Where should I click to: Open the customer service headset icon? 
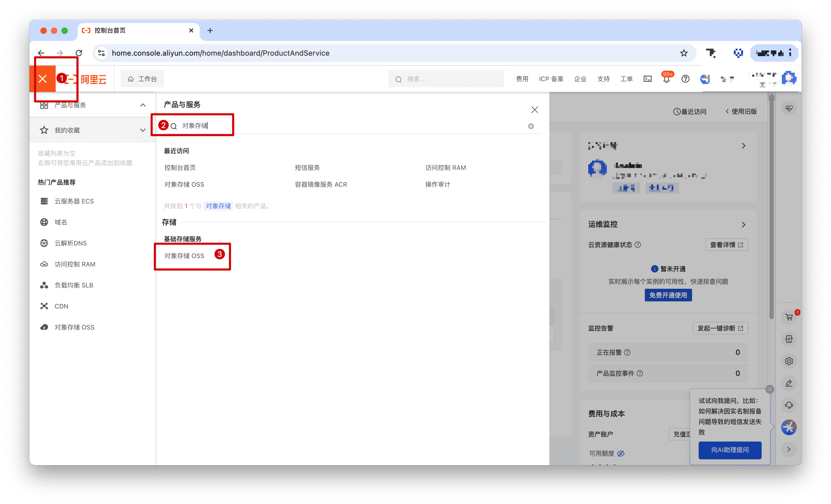pyautogui.click(x=789, y=405)
